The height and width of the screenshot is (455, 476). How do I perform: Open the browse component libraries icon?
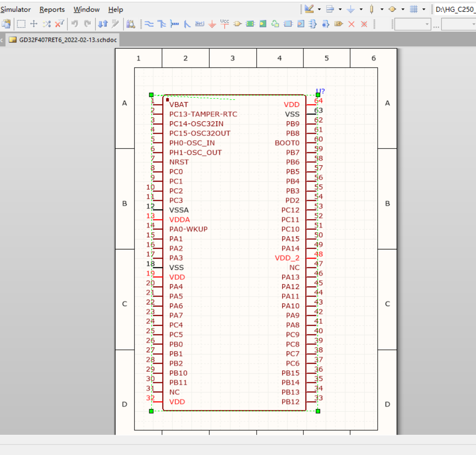[131, 24]
